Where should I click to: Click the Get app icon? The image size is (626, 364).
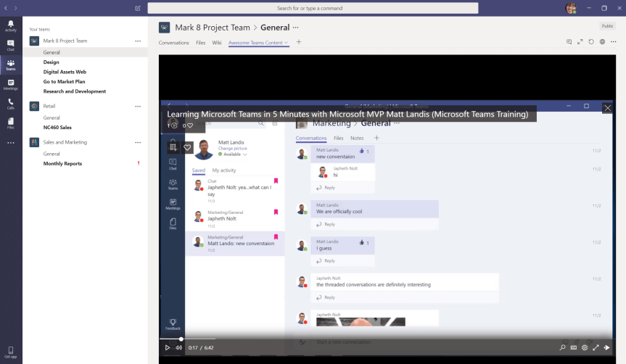(x=10, y=352)
